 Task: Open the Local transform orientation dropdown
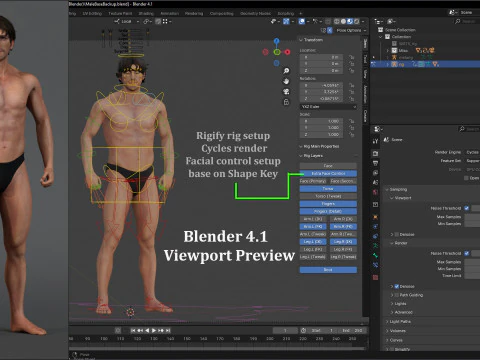(127, 21)
